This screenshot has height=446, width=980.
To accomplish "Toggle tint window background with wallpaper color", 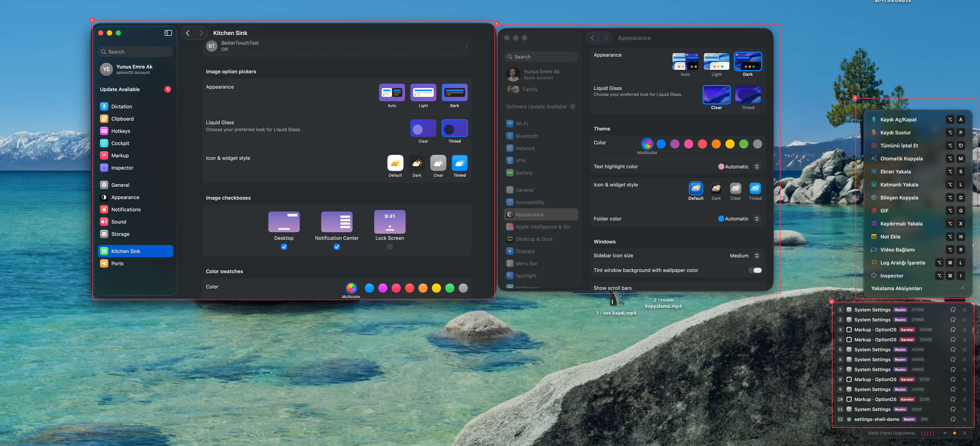I will click(755, 270).
